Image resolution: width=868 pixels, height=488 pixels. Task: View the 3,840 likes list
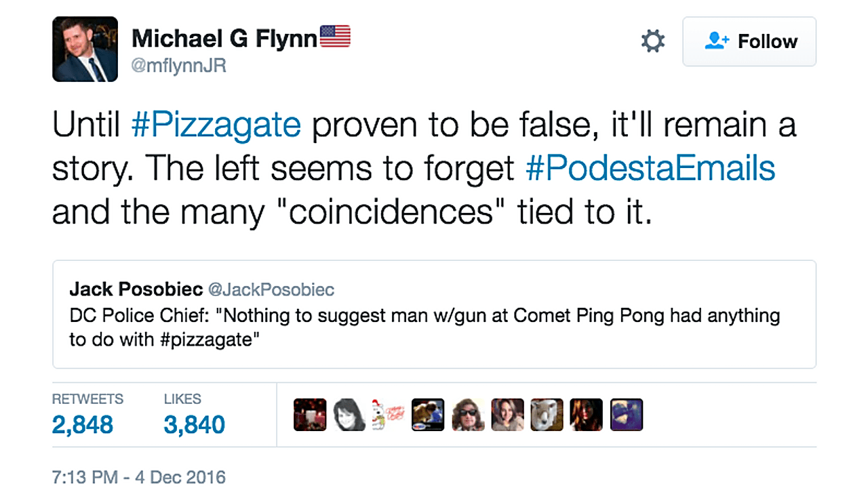[194, 424]
